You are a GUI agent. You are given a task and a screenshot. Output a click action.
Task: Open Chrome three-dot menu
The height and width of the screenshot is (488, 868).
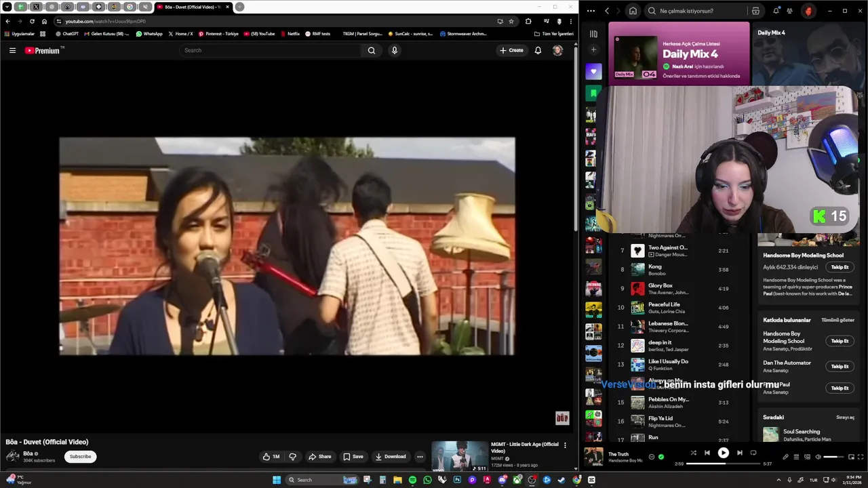[x=571, y=21]
